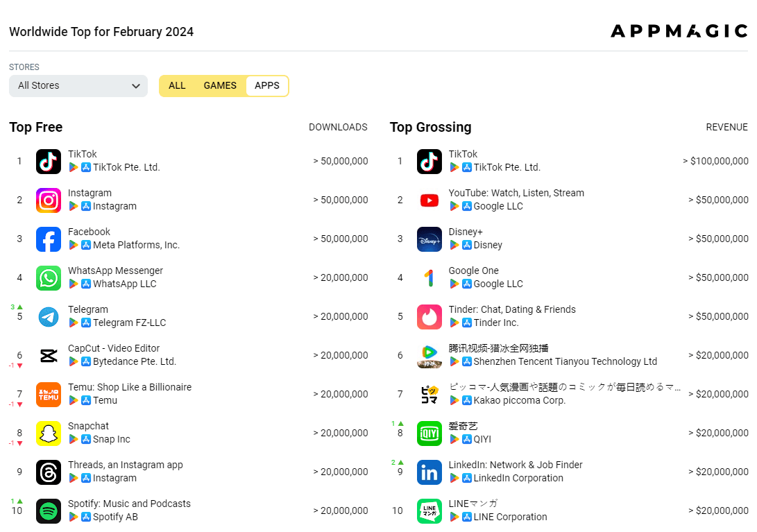Open the Telegram app title
Viewport: 757px width, 532px height.
[88, 309]
